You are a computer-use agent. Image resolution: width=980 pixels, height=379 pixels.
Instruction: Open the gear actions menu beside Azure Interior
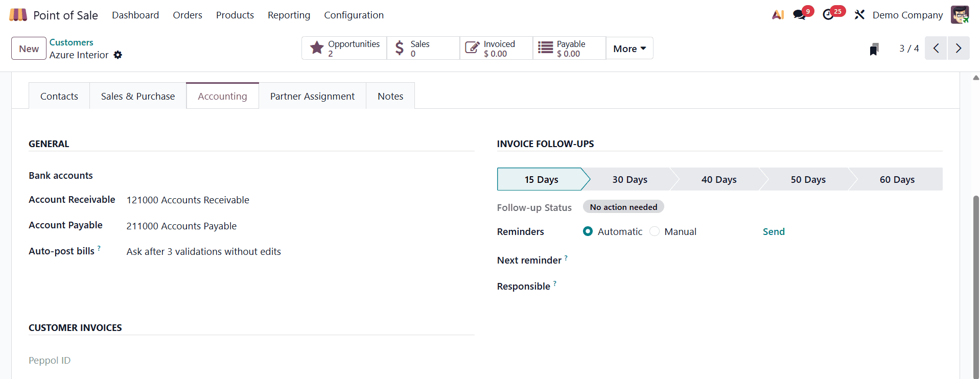point(118,55)
